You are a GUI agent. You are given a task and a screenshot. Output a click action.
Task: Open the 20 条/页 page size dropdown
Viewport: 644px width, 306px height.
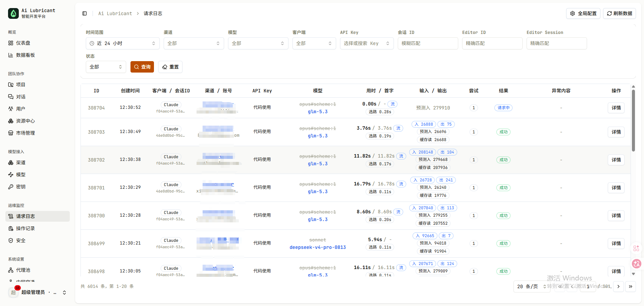pos(532,287)
